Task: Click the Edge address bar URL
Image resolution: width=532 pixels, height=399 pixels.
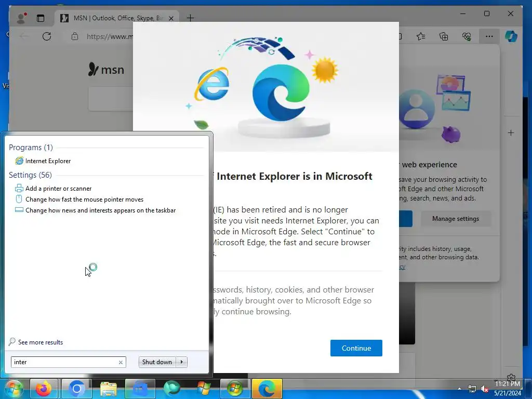Action: coord(110,37)
